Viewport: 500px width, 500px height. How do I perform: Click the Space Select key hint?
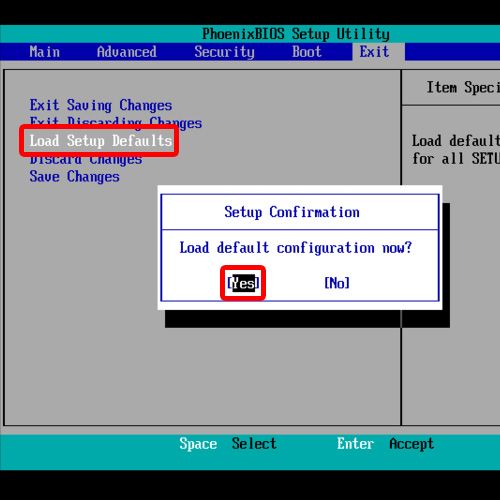tap(228, 444)
